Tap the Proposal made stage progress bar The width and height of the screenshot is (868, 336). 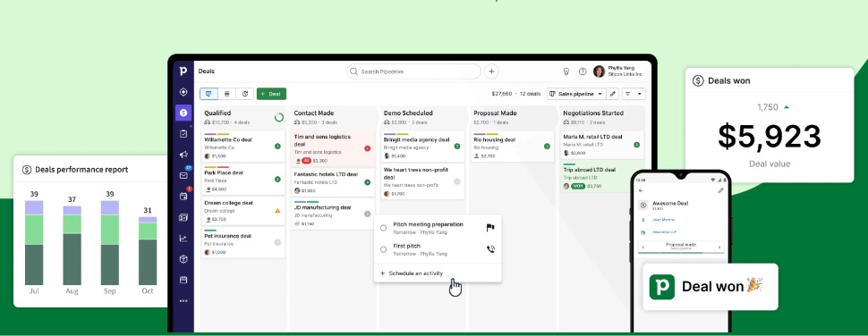(x=681, y=253)
